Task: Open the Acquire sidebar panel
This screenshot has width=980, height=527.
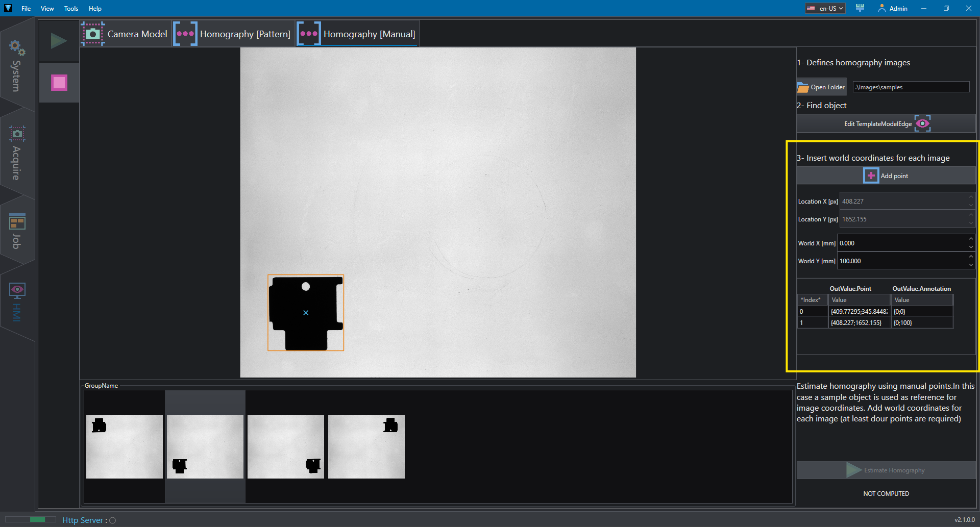Action: click(17, 153)
